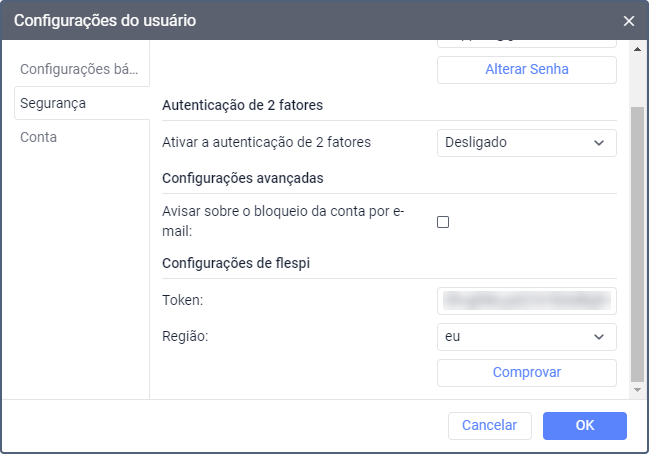The width and height of the screenshot is (649, 454).
Task: Click the scrollbar up arrow
Action: 638,48
